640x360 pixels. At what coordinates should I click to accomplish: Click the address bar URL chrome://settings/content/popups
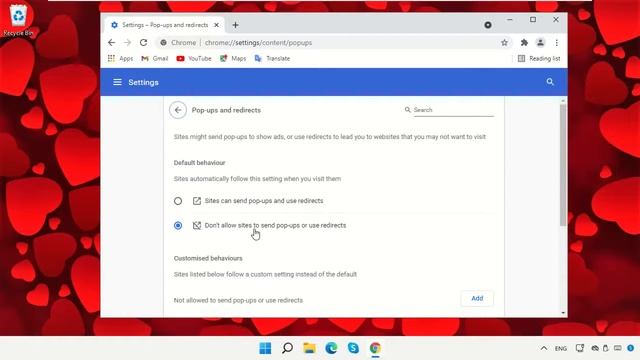click(x=258, y=42)
